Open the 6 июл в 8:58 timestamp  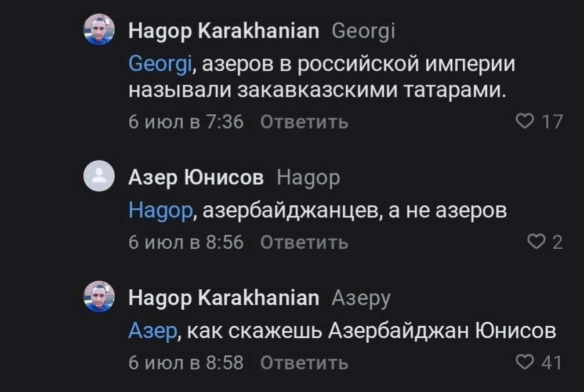click(x=186, y=363)
